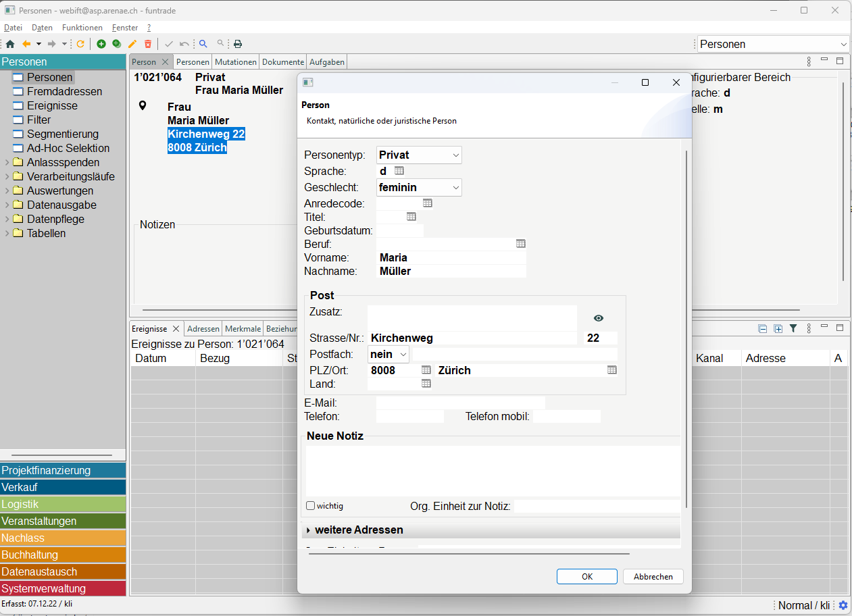Click the printer icon in the toolbar

tap(238, 44)
